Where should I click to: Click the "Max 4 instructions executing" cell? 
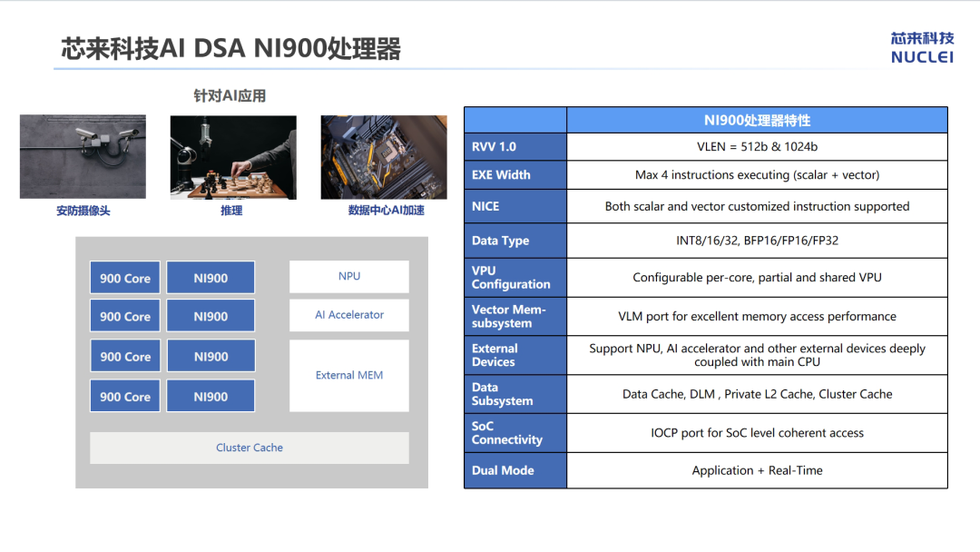(x=757, y=175)
